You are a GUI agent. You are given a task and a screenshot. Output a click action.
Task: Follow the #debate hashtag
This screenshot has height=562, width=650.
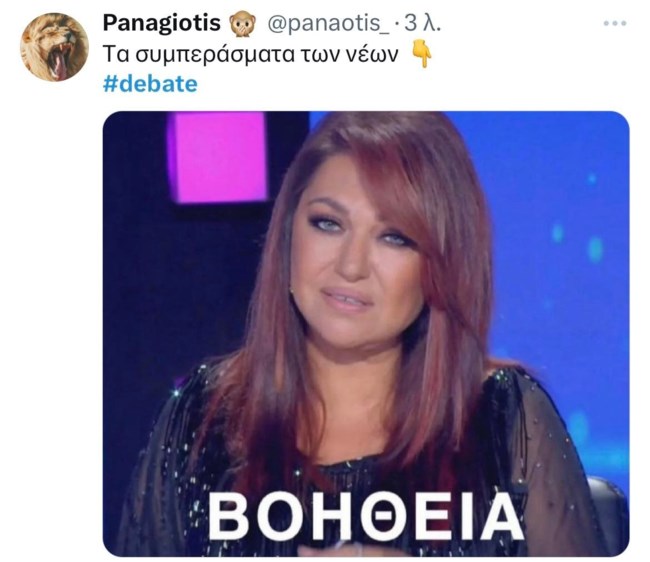[150, 84]
